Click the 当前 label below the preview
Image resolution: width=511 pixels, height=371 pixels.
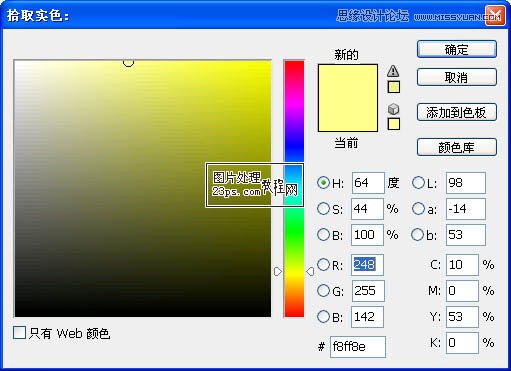coord(346,143)
